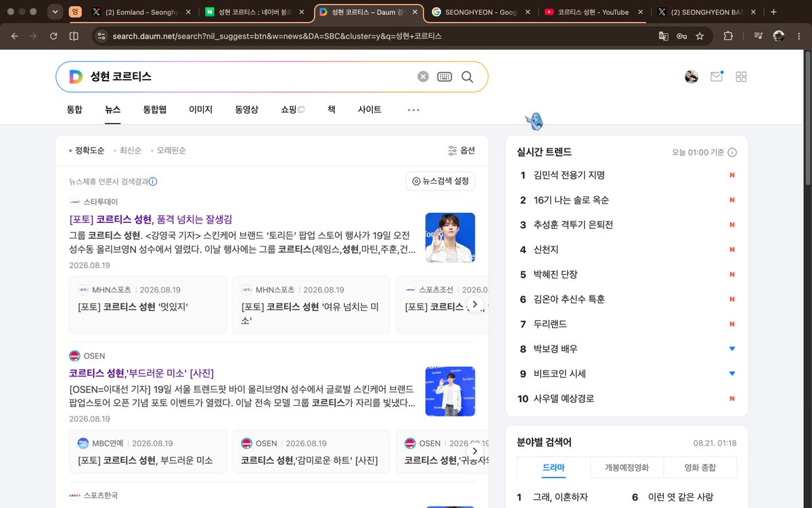The width and height of the screenshot is (812, 508).
Task: Click the translate page icon
Action: tap(664, 36)
